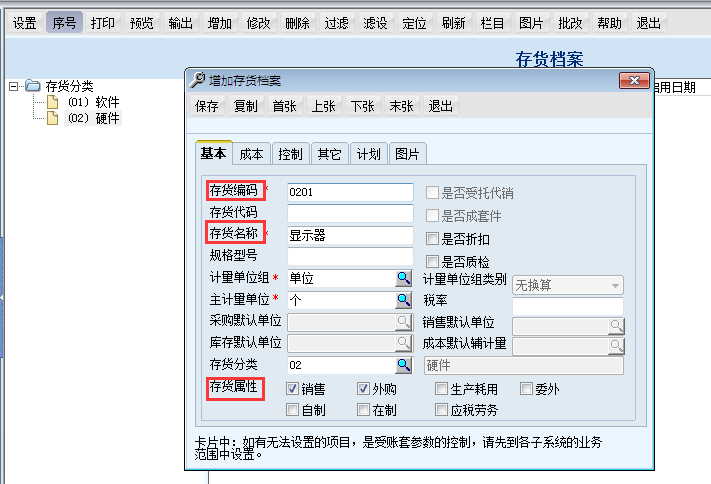This screenshot has width=711, height=484.
Task: Click the lookup icon for 销售默认单位
Action: tap(616, 325)
